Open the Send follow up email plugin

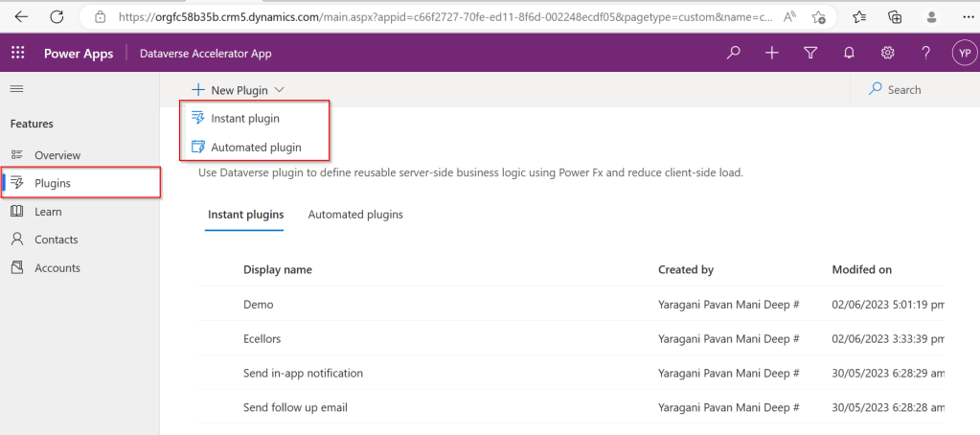295,407
